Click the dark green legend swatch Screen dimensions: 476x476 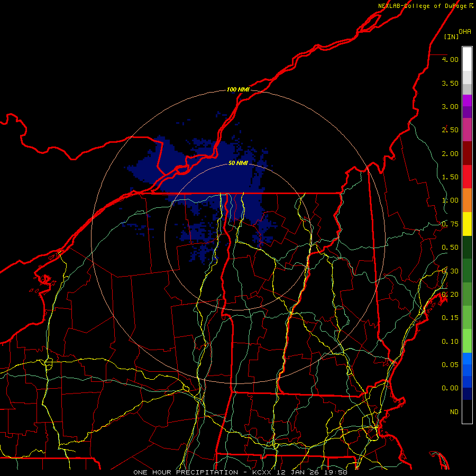(467, 247)
